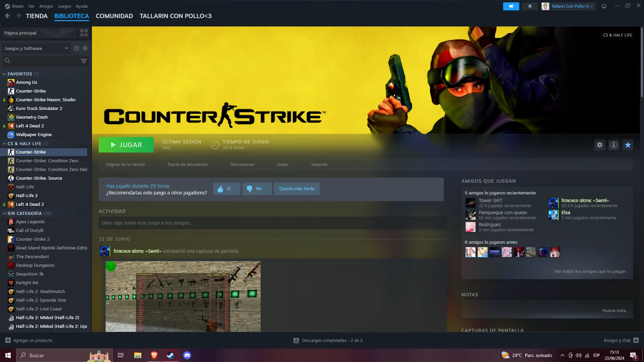
Task: Open the library filter options icon
Action: 84,61
